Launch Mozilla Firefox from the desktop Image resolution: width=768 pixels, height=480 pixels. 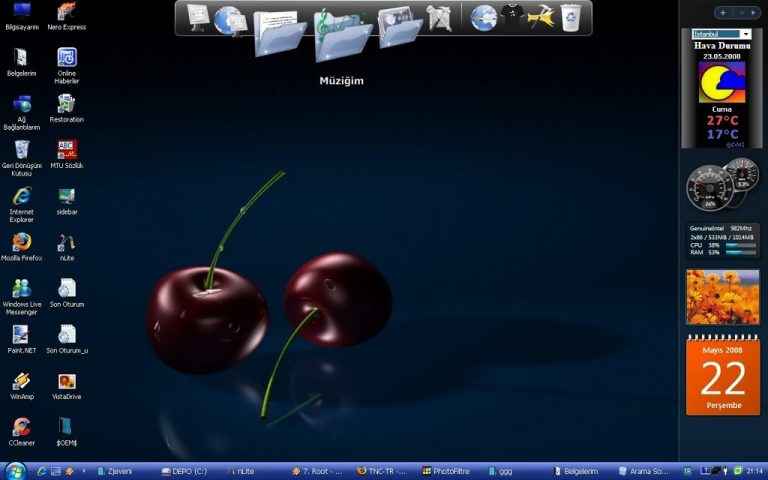tap(21, 242)
